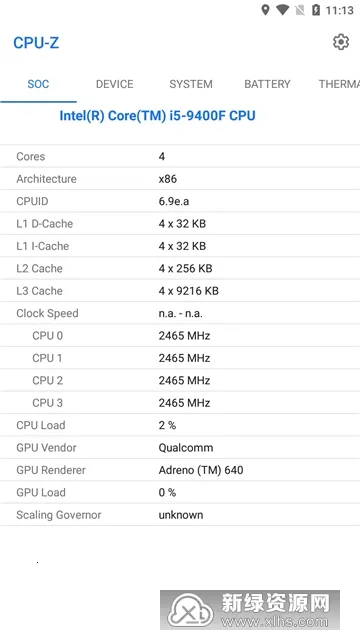Open the THERMAL tab

339,84
